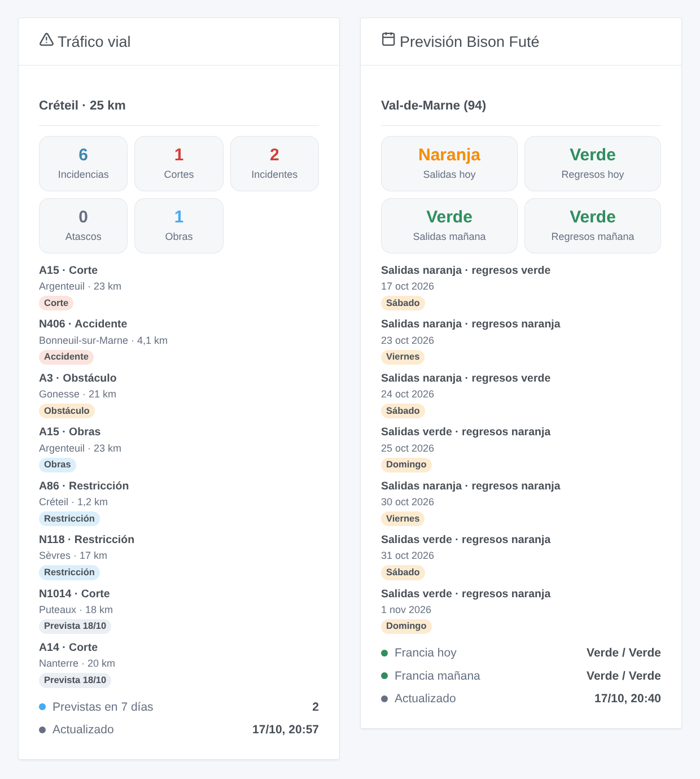Viewport: 700px width, 779px height.
Task: Click the green dot beside Francia mañana
Action: click(384, 676)
